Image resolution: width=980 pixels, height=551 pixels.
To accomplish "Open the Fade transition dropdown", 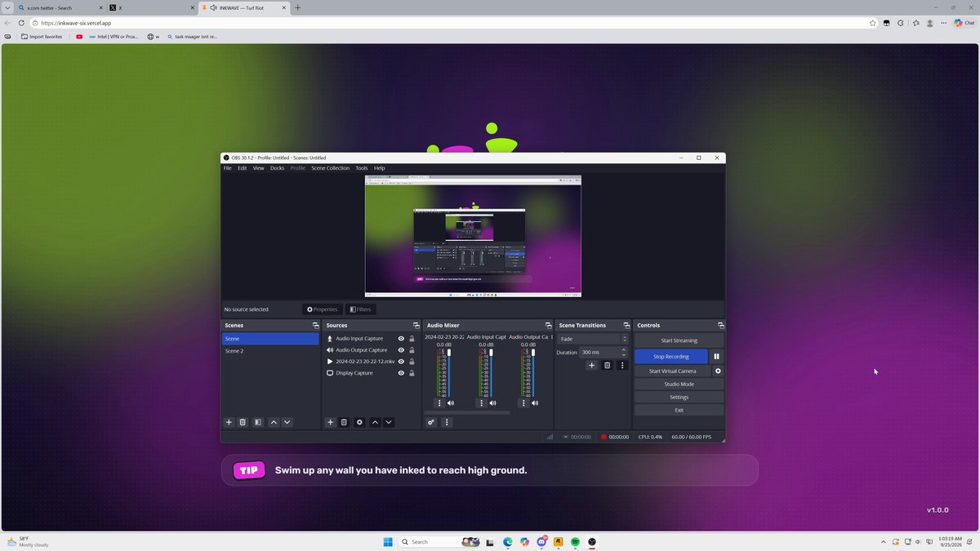I will [x=593, y=339].
